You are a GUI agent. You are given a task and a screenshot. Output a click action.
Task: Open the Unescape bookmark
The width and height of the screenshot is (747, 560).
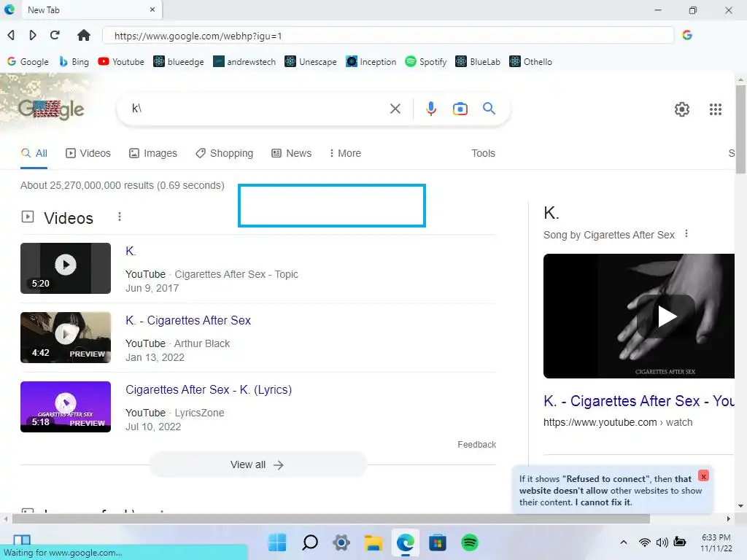[311, 62]
